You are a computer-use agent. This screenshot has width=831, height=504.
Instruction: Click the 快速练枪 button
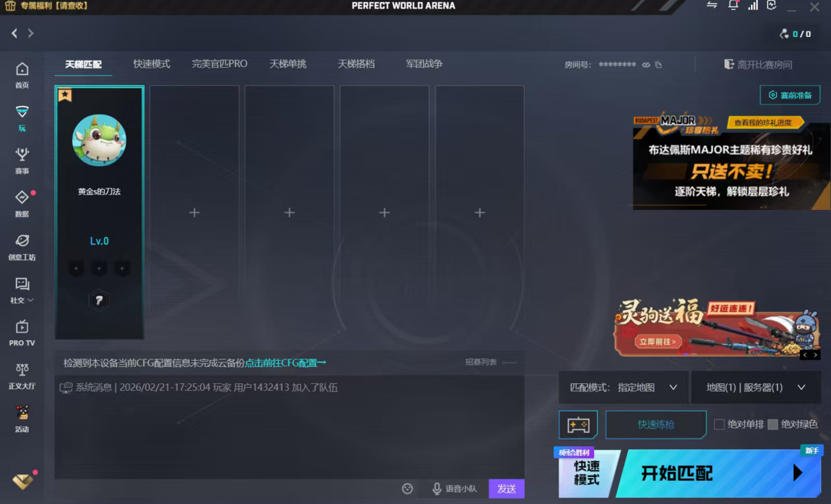[x=656, y=425]
